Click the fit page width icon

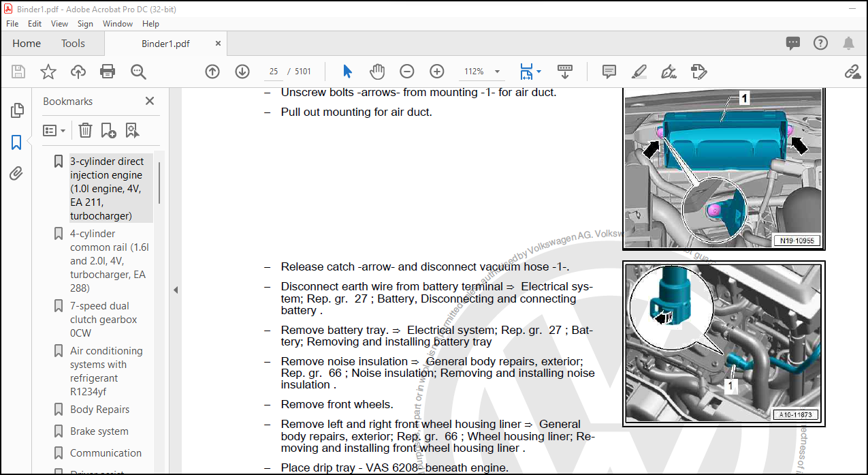[526, 72]
